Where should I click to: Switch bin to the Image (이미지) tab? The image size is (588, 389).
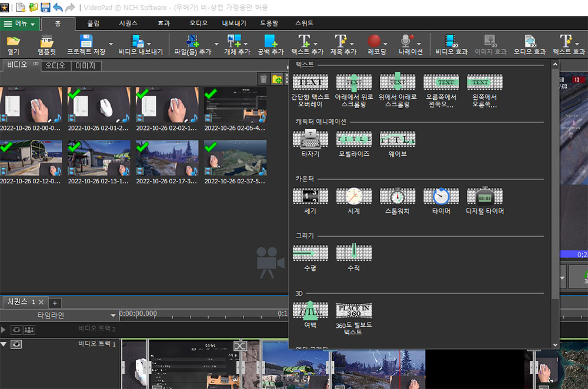(x=85, y=66)
